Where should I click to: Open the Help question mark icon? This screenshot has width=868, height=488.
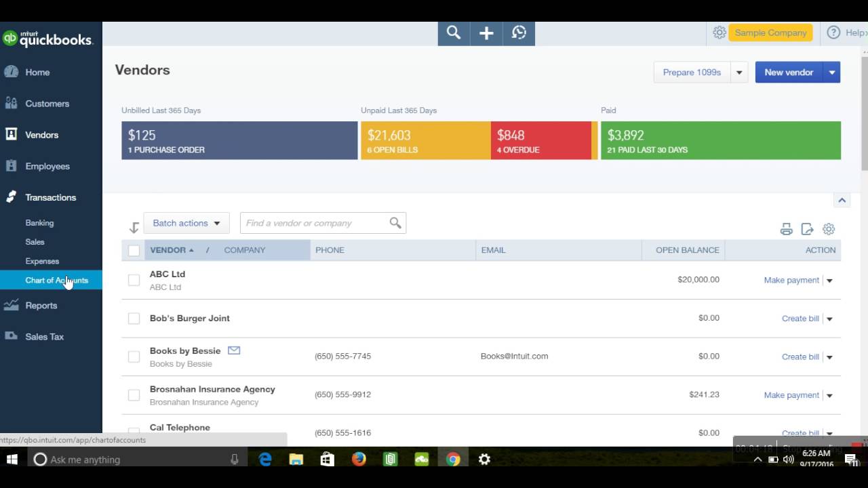833,33
